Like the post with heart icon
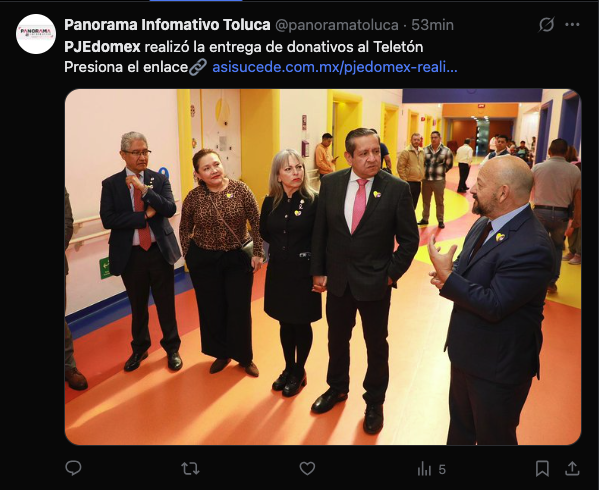Screen dimensions: 599x490 pyautogui.click(x=307, y=468)
